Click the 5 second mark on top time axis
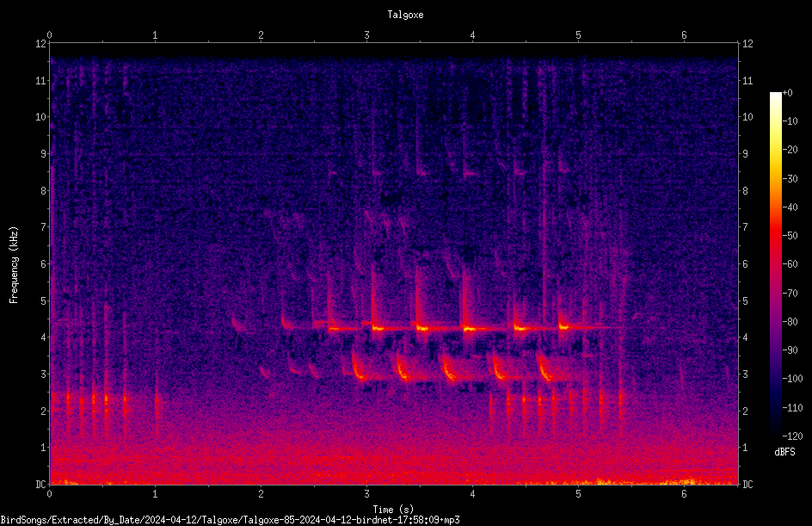The image size is (812, 526). (578, 35)
